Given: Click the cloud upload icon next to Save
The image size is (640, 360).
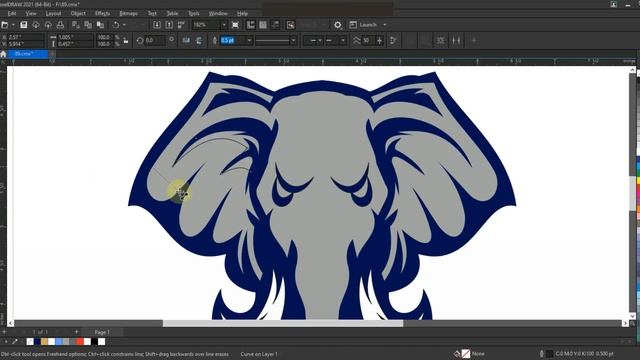Looking at the screenshot, I should [x=36, y=25].
